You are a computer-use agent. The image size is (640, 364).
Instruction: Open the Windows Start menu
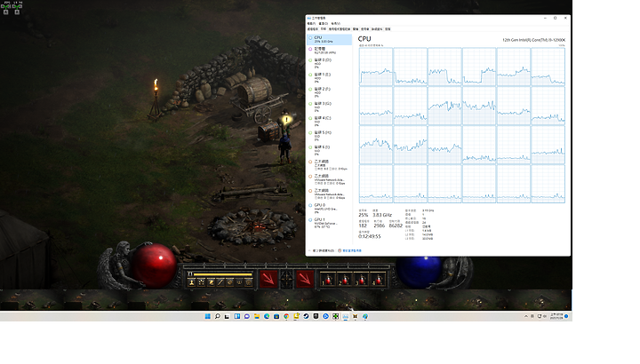[x=208, y=316]
